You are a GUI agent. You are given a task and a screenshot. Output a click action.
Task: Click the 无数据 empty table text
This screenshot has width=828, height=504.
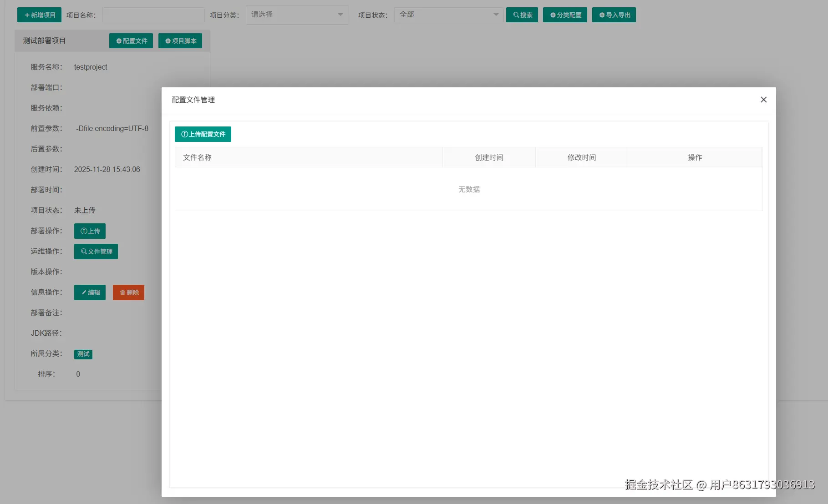[469, 189]
